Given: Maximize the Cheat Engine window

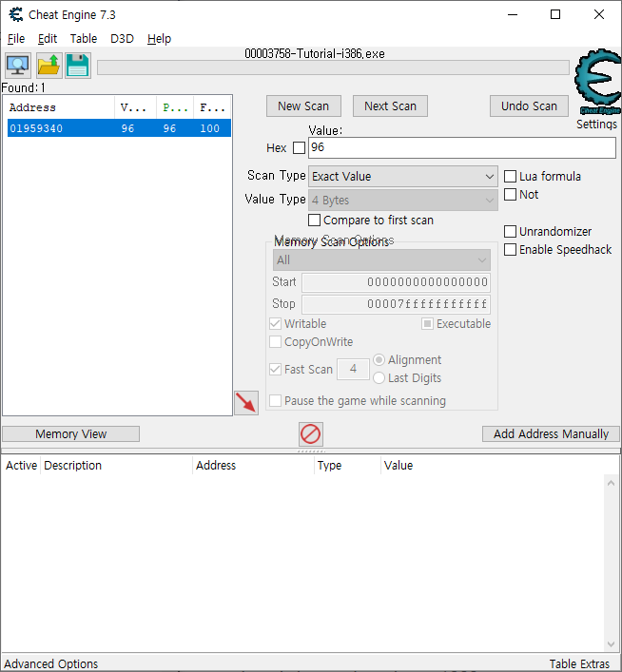Looking at the screenshot, I should point(555,14).
